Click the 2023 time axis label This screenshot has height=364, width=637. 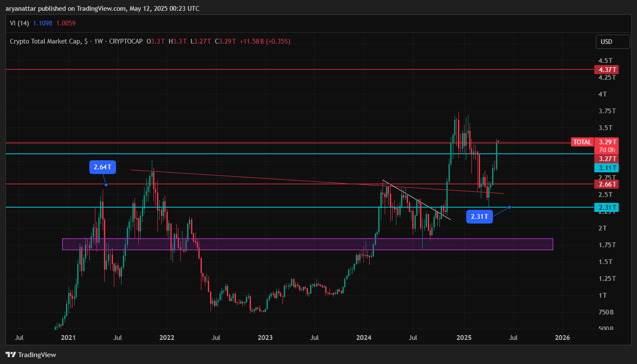[265, 337]
